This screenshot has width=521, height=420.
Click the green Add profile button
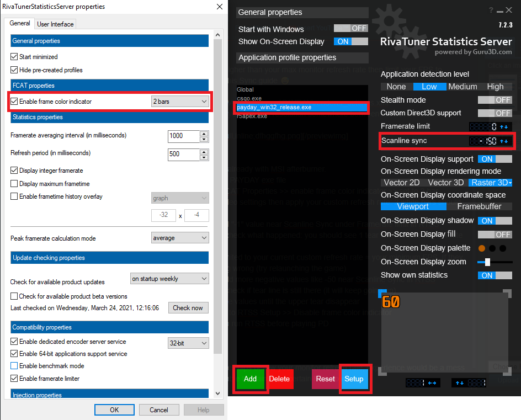coord(250,379)
